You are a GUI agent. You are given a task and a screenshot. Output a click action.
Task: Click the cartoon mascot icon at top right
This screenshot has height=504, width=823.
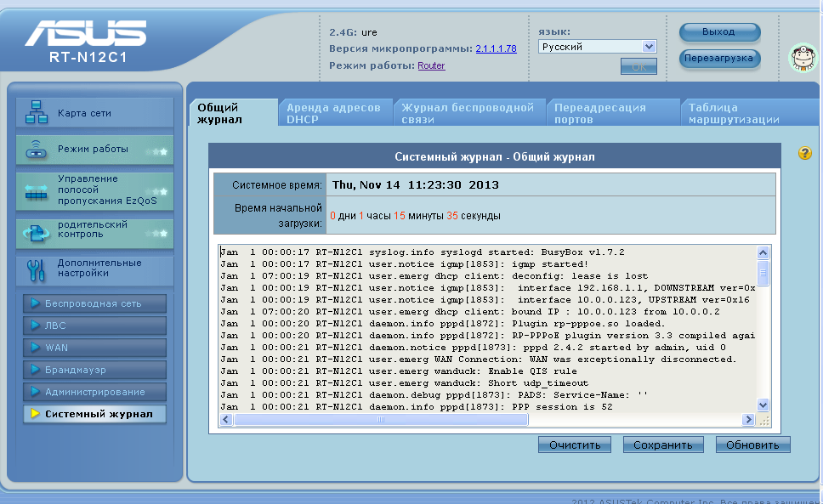[x=800, y=59]
